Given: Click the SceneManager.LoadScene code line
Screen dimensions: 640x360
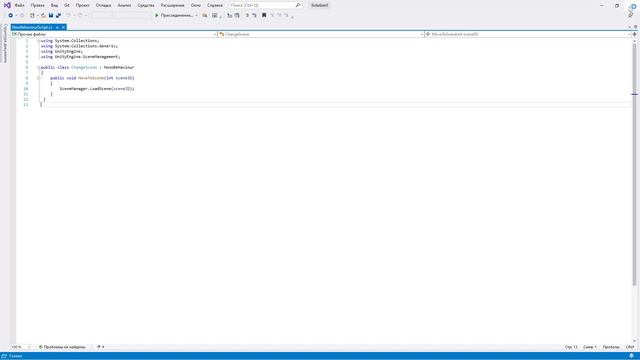Looking at the screenshot, I should click(x=97, y=89).
